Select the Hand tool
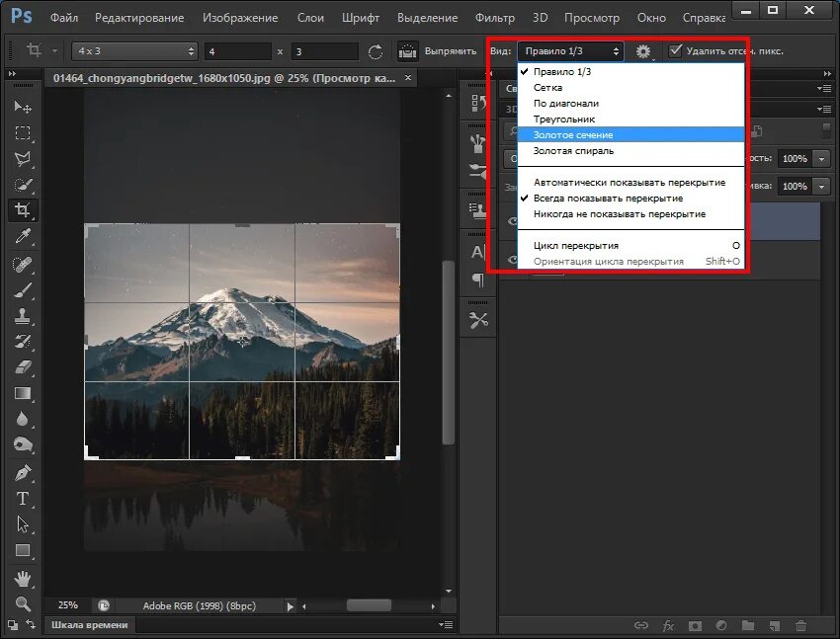 pyautogui.click(x=23, y=579)
